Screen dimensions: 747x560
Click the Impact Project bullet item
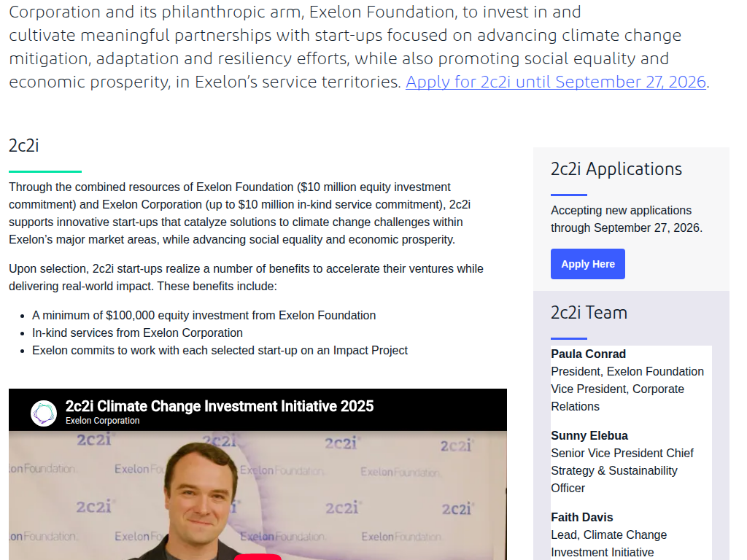(220, 351)
